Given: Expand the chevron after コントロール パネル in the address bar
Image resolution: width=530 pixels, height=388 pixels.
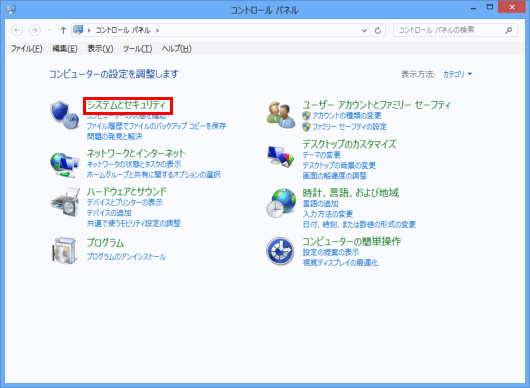Looking at the screenshot, I should pyautogui.click(x=158, y=30).
